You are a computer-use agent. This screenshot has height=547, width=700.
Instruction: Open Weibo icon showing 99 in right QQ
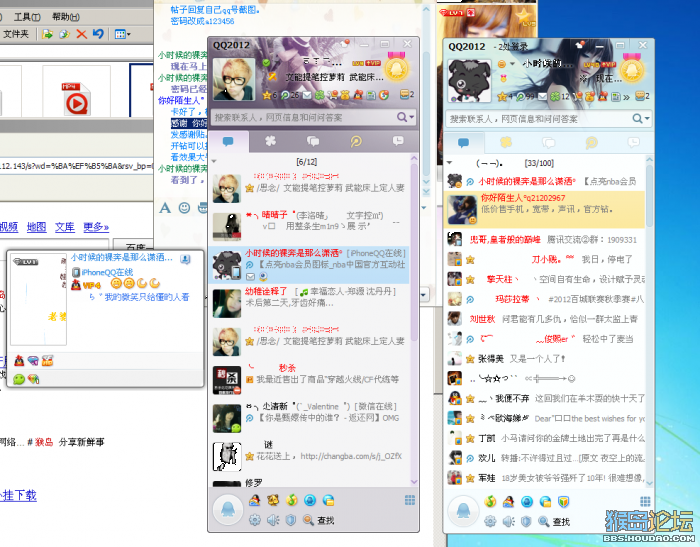tap(520, 96)
